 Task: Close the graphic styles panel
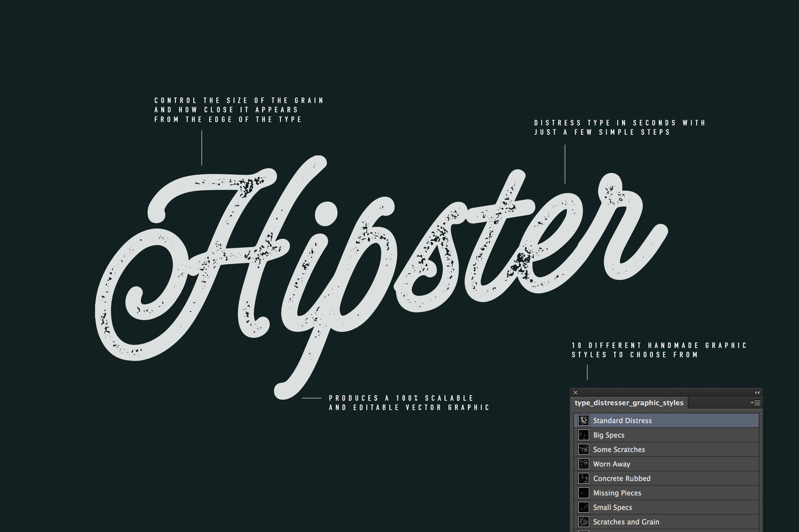[x=575, y=393]
